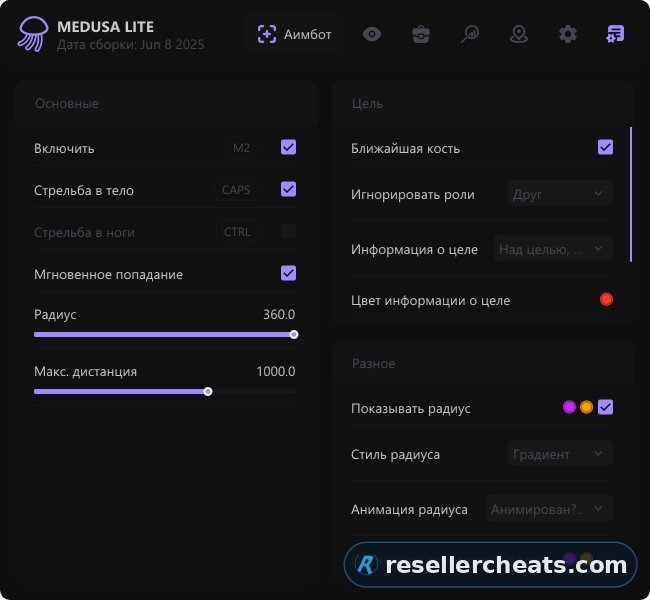
Task: Click the Макс. дистанция slider handle
Action: point(208,392)
